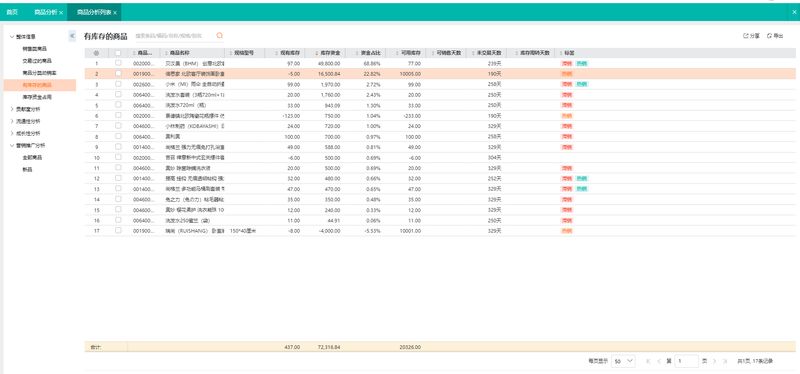Screen dimensions: 800x374
Task: Check the checkbox for row 8
Action: pos(118,136)
